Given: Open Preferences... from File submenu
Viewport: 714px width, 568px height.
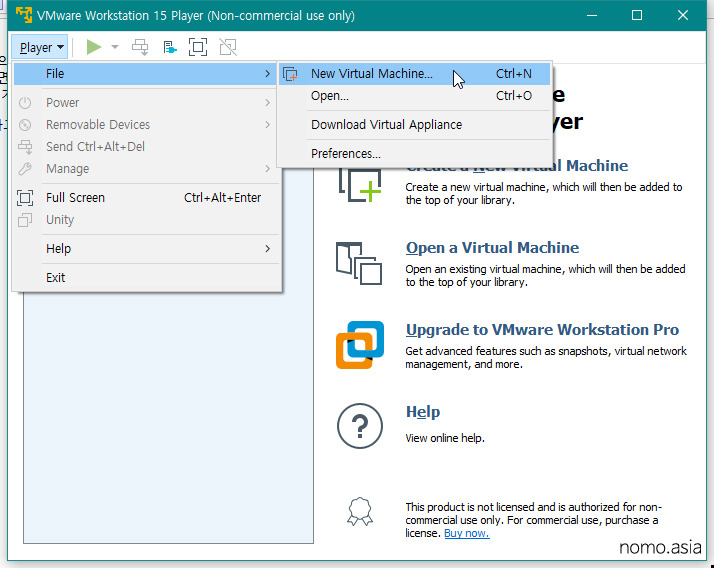Looking at the screenshot, I should [414, 154].
